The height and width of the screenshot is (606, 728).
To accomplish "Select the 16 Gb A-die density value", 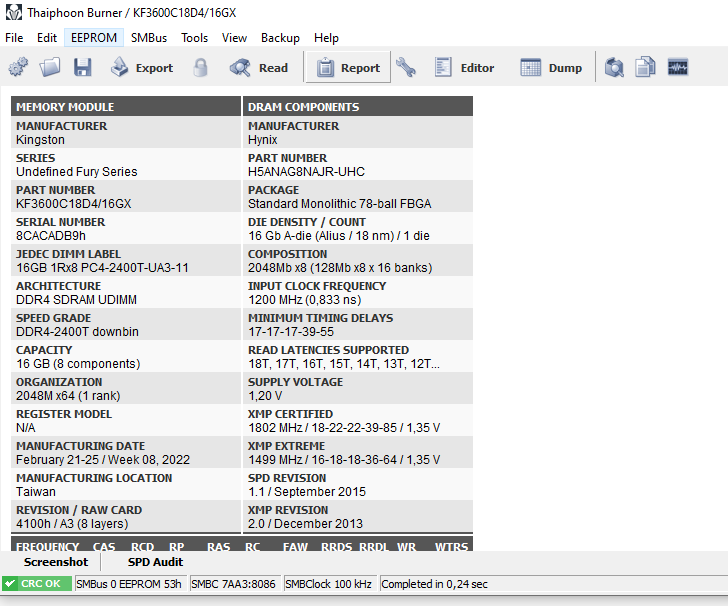I will (x=338, y=236).
